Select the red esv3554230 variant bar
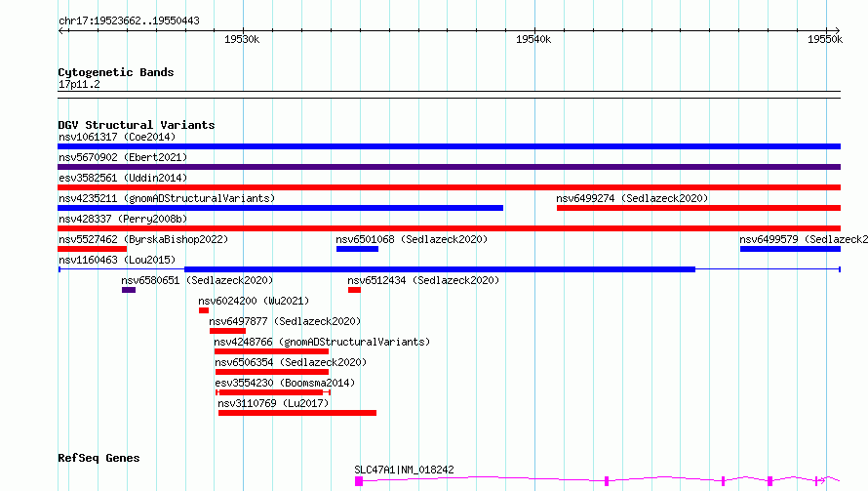Viewport: 868px width, 491px height. [271, 392]
